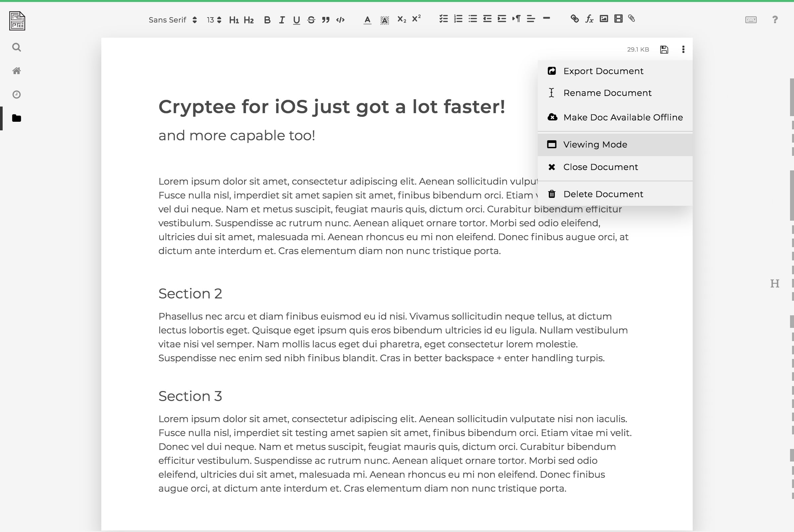
Task: Open the Sans Serif font dropdown
Action: 173,19
